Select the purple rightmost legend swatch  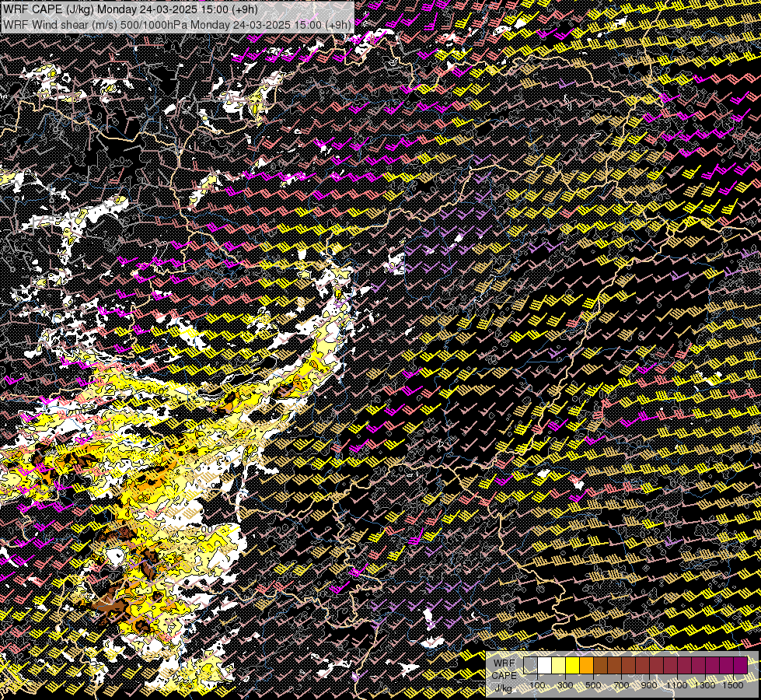(741, 665)
